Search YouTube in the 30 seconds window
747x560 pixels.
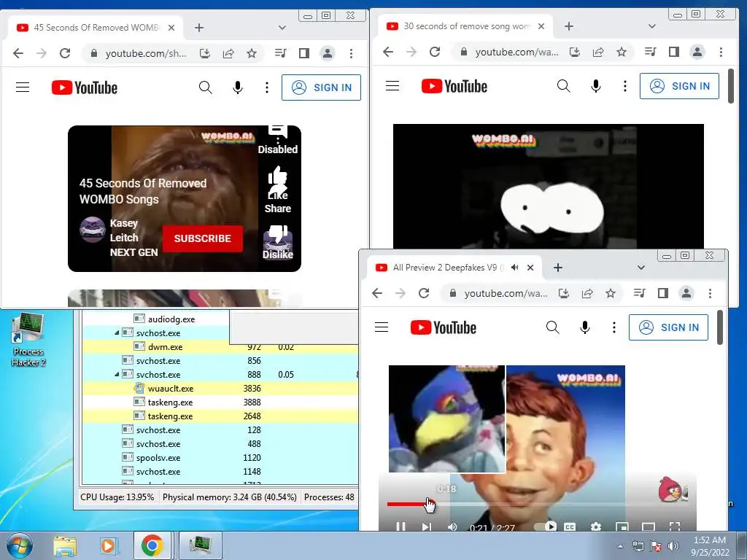564,86
